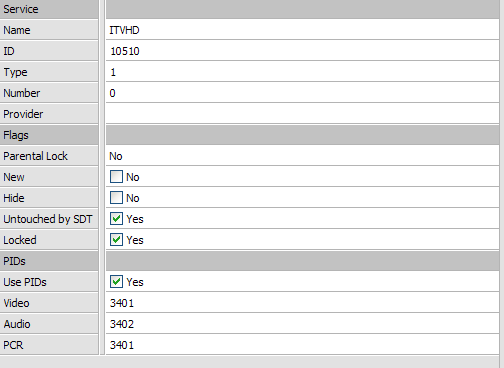Disable the Use PIDs checkbox
The height and width of the screenshot is (368, 504).
pos(116,282)
